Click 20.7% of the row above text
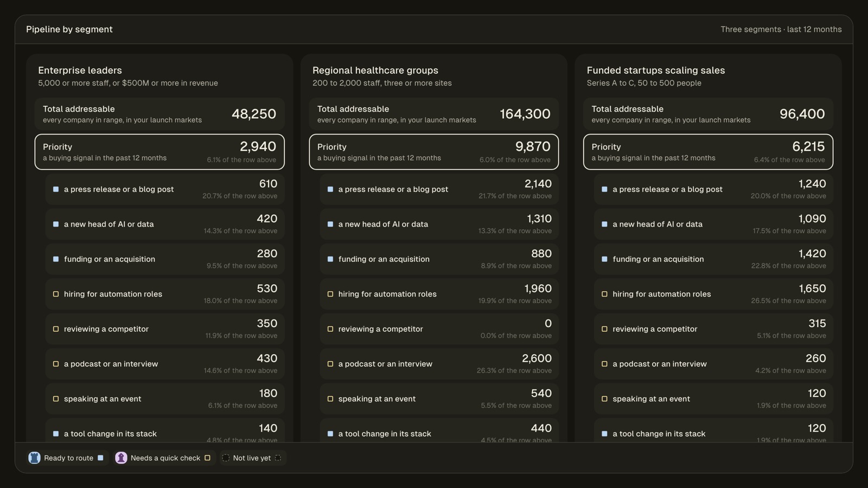Viewport: 868px width, 488px height. click(240, 196)
